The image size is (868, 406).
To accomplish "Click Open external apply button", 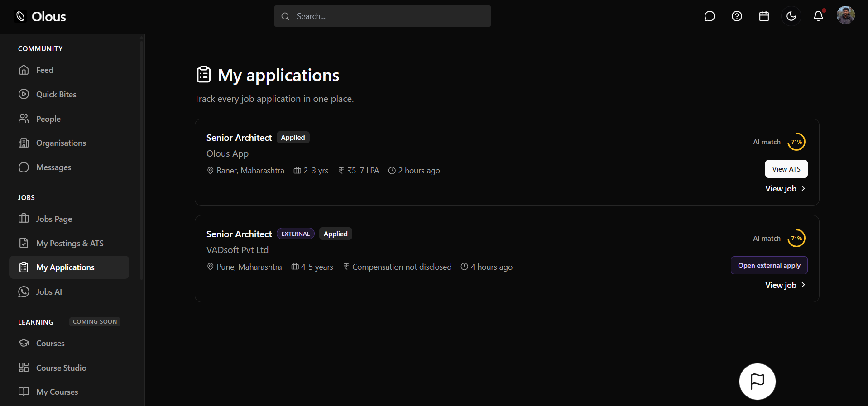I will pos(769,265).
